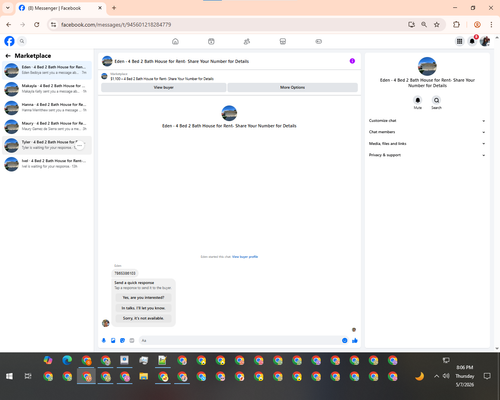
Task: Open the Marketplace storefront tab icon
Action: (283, 41)
